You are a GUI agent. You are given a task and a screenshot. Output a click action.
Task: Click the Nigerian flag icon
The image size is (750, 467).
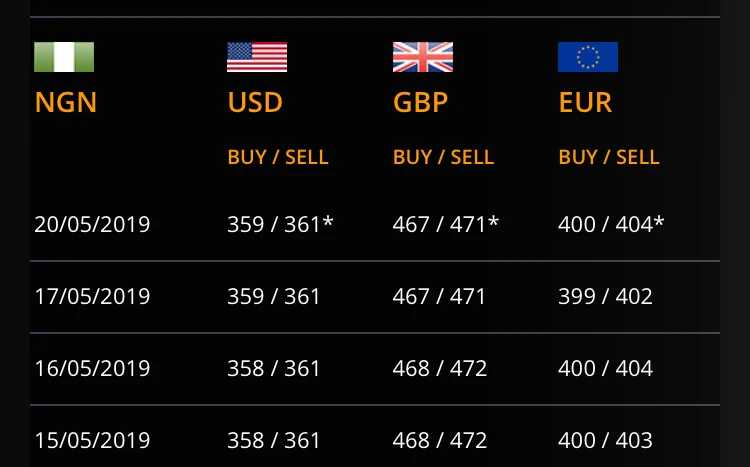pos(64,57)
